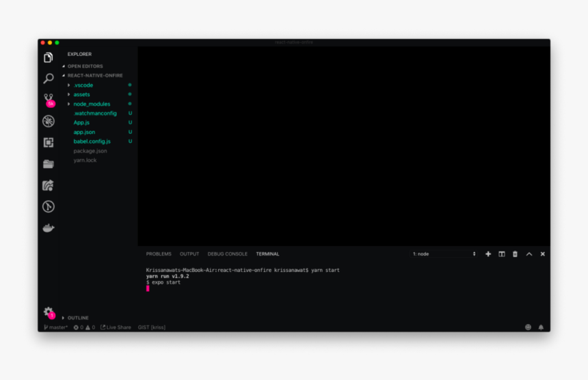Open the Docker whale icon
The height and width of the screenshot is (380, 588).
tap(49, 228)
